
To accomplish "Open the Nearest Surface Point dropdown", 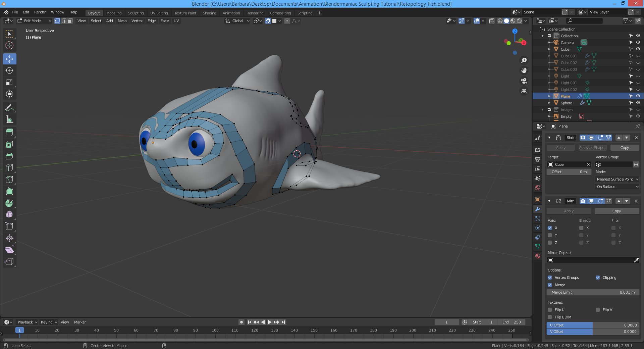I will [x=617, y=179].
